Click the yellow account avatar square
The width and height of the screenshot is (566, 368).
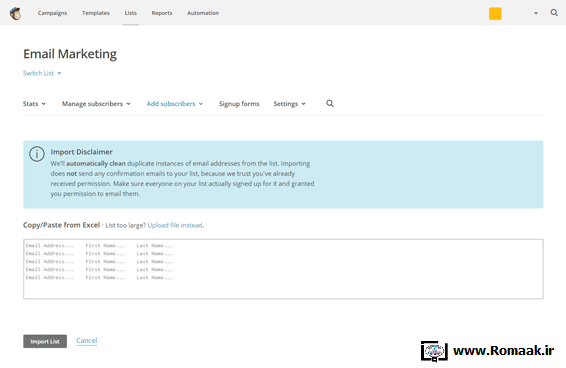[495, 13]
